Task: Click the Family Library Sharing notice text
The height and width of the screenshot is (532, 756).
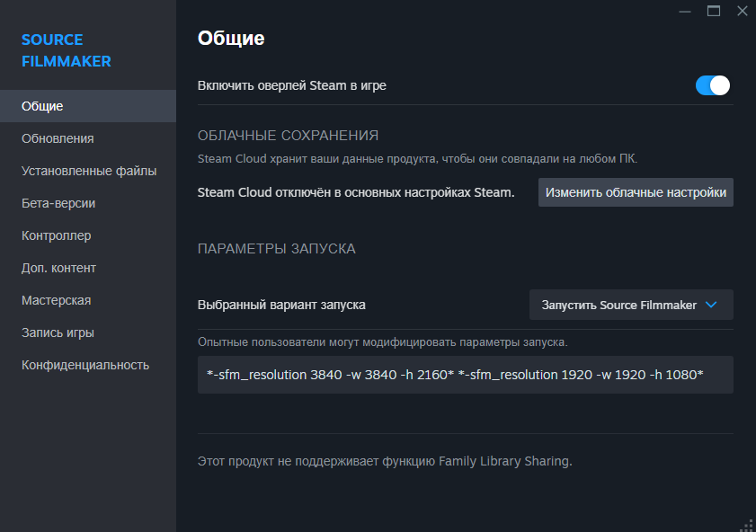Action: click(385, 461)
